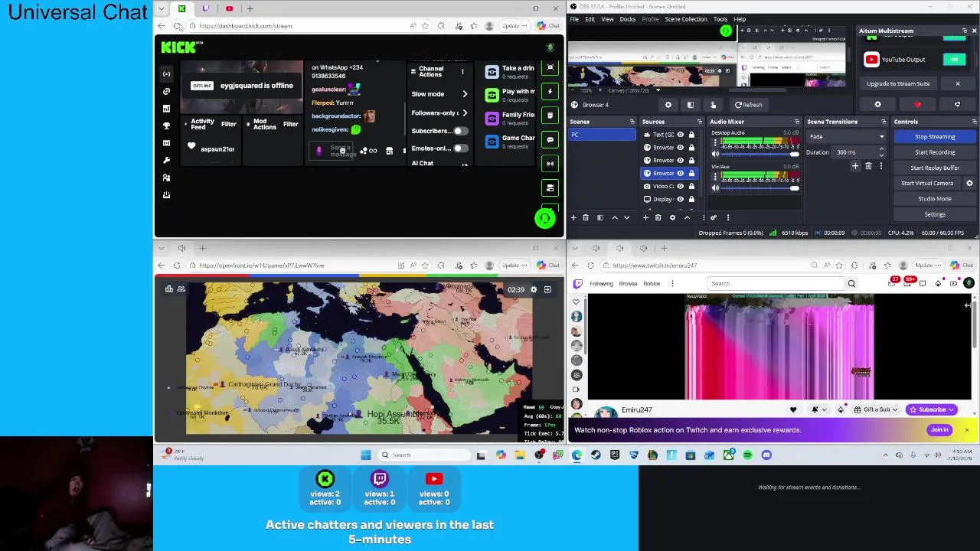Viewport: 980px width, 551px height.
Task: Click the green Kick support headset button
Action: [x=544, y=218]
